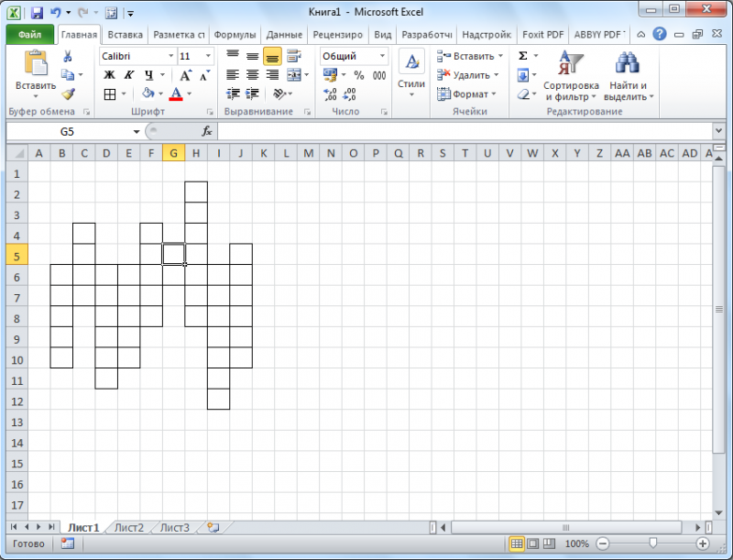Apply the Borders icon

click(x=110, y=94)
